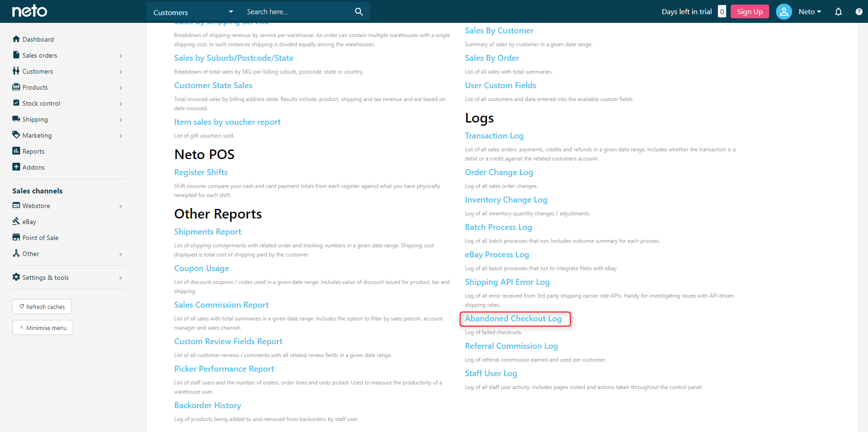868x432 pixels.
Task: Click the Settings & tools gear icon
Action: tap(16, 277)
